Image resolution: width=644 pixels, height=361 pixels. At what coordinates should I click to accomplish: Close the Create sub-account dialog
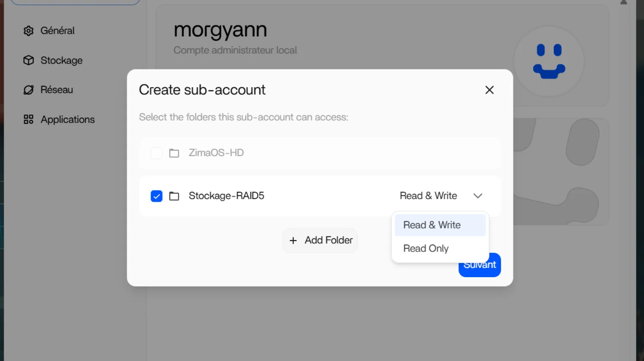(489, 90)
